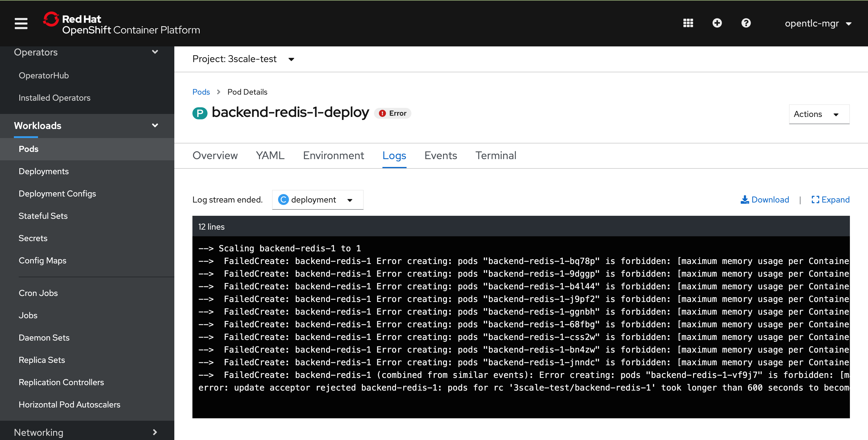
Task: Collapse the Workloads section
Action: pos(87,126)
